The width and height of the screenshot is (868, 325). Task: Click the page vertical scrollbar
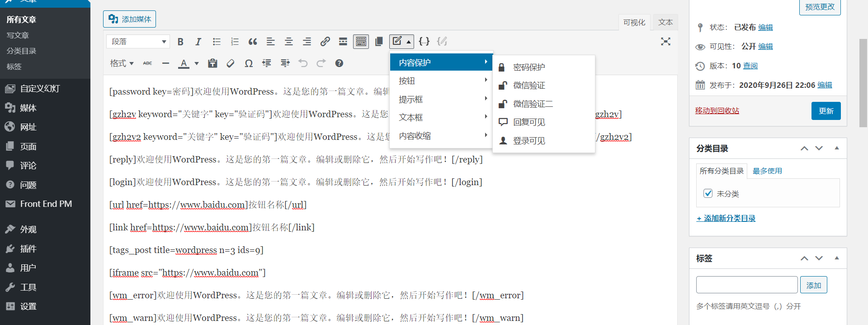(863, 83)
